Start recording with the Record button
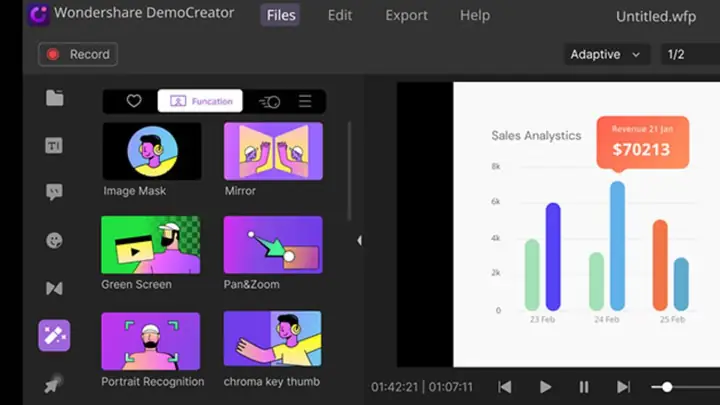Viewport: 720px width, 405px height. (x=78, y=54)
